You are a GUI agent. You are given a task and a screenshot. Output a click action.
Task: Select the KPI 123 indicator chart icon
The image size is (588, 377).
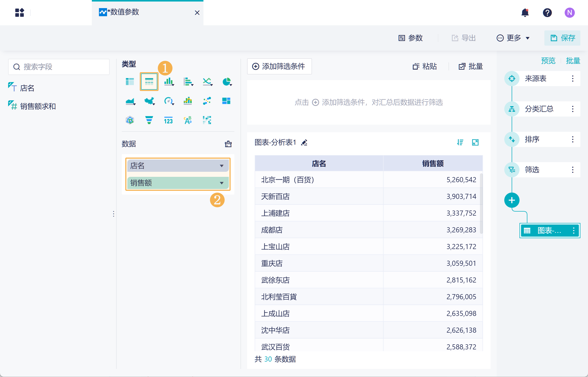pyautogui.click(x=168, y=120)
